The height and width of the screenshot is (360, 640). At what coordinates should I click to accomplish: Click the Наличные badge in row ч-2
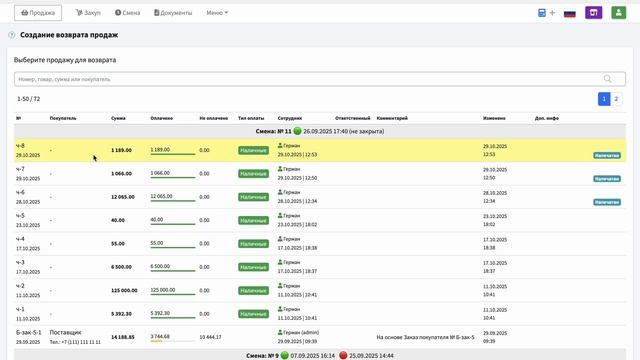(253, 291)
